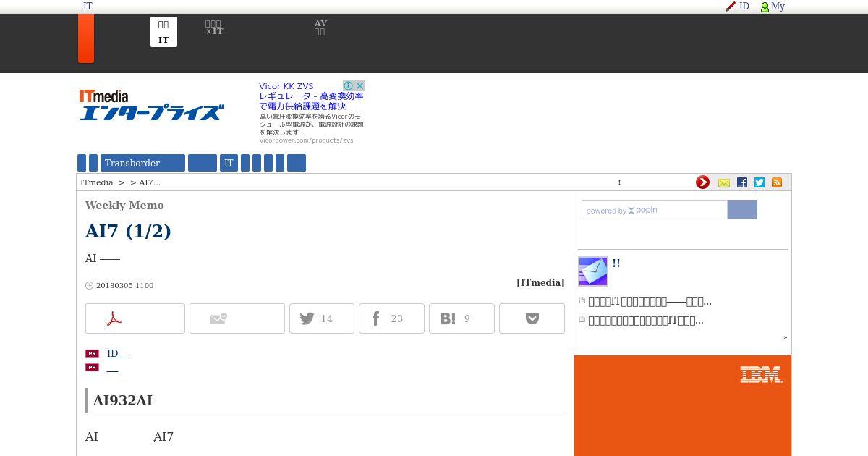
Task: Open the IT blue nav tab
Action: [x=229, y=163]
